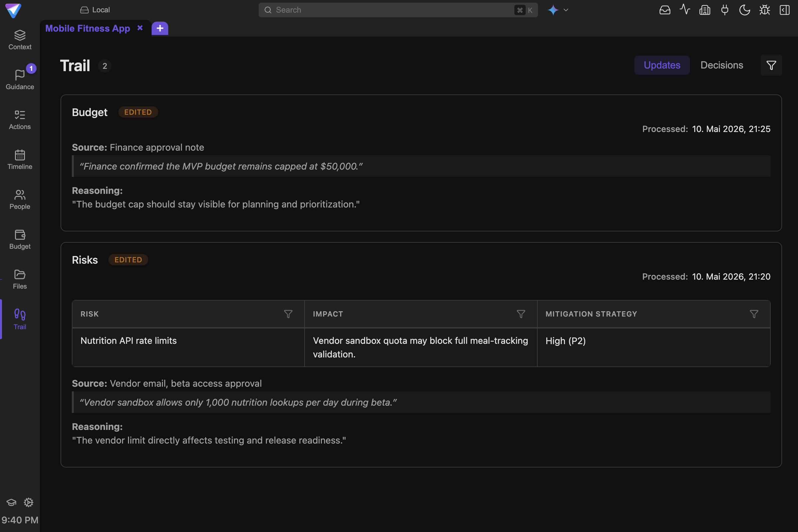
Task: Click the Risks card EDITED badge
Action: click(x=128, y=260)
